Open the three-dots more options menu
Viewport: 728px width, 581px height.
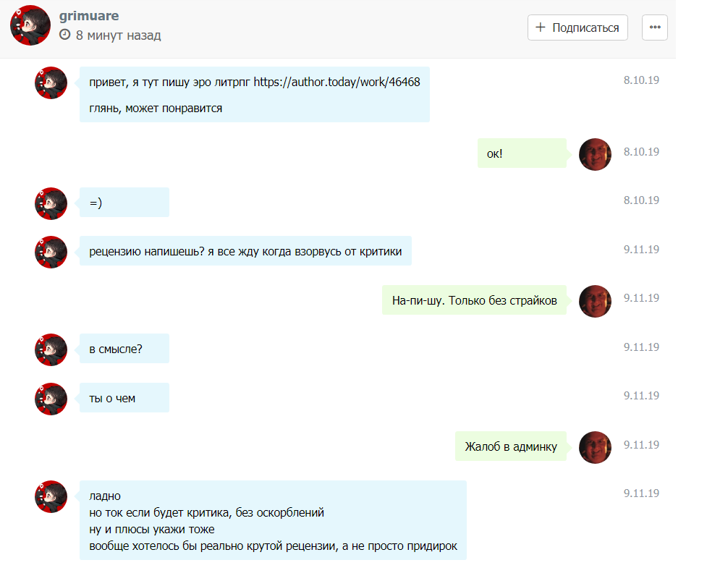(654, 27)
